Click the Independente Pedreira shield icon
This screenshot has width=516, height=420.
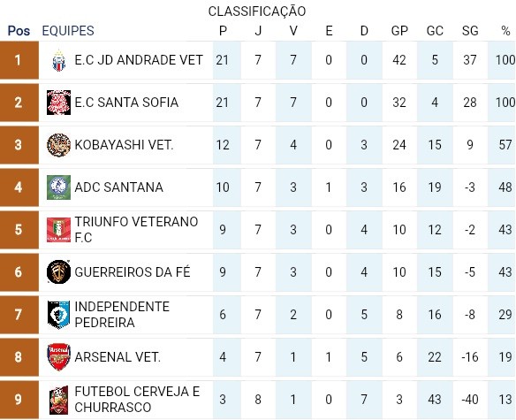58,315
